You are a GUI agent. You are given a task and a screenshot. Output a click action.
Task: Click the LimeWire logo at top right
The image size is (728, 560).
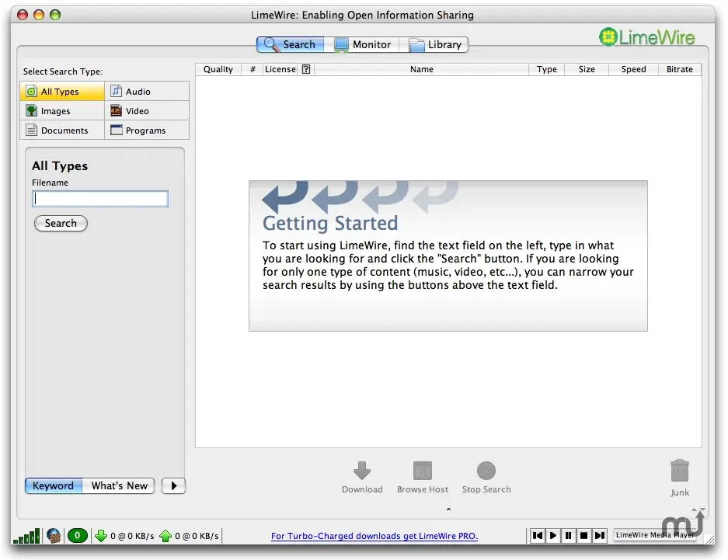point(646,37)
